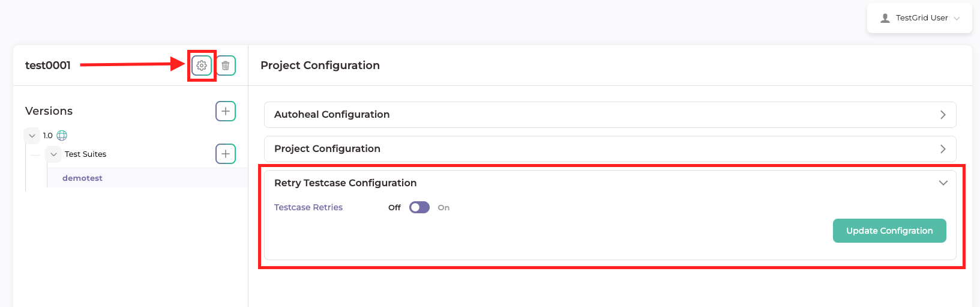
Task: Collapse the Test Suites tree node
Action: click(x=54, y=154)
